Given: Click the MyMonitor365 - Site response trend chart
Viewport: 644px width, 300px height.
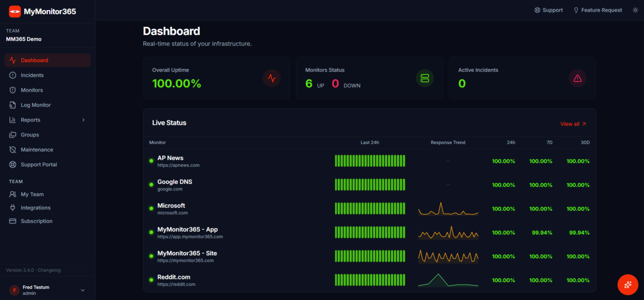Looking at the screenshot, I should coord(448,256).
